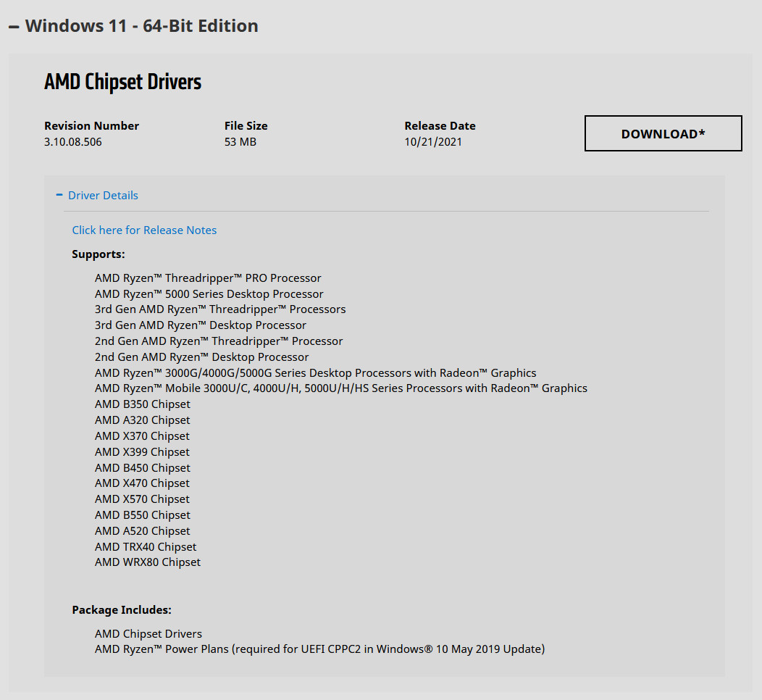
Task: Select AMD Ryzen Threadripper PRO Processor line
Action: (x=208, y=278)
